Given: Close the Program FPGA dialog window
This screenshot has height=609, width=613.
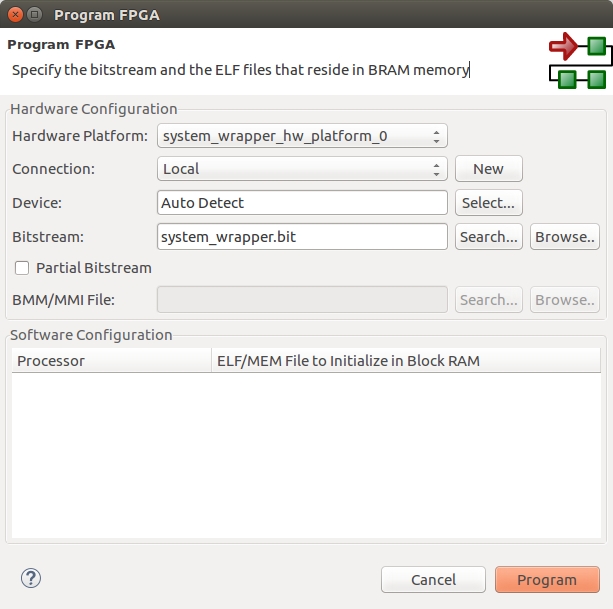Looking at the screenshot, I should [x=15, y=15].
